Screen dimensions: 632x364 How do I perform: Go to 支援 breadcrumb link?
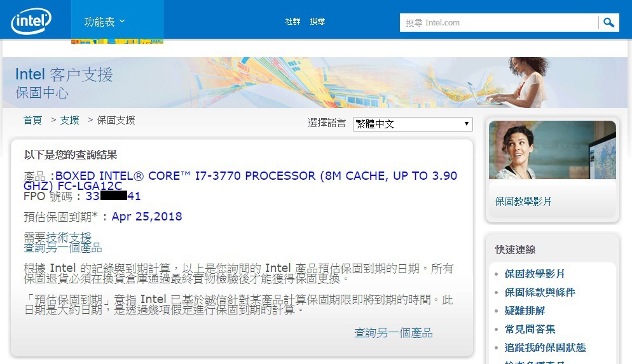point(69,120)
